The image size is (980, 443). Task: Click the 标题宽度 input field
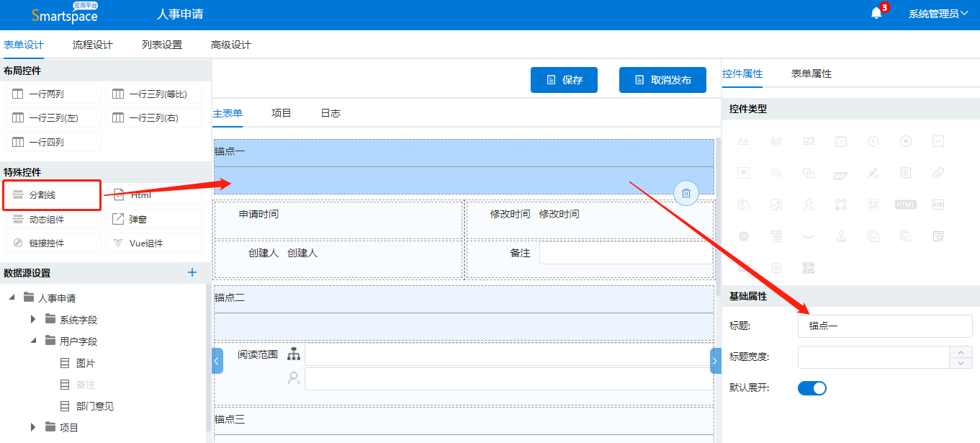pyautogui.click(x=873, y=357)
